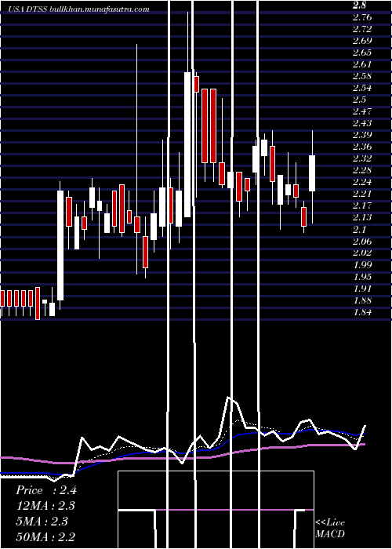Click the 2.76 price axis label
This screenshot has height=549, width=392.
coord(362,17)
